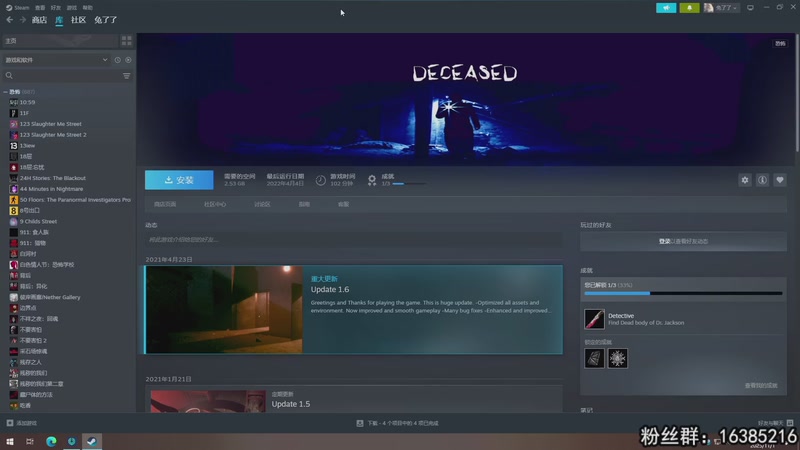
Task: Open game settings gear icon
Action: click(745, 180)
